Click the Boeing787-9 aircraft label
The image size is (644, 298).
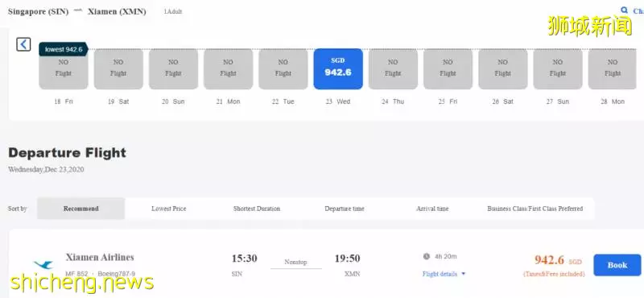[116, 273]
